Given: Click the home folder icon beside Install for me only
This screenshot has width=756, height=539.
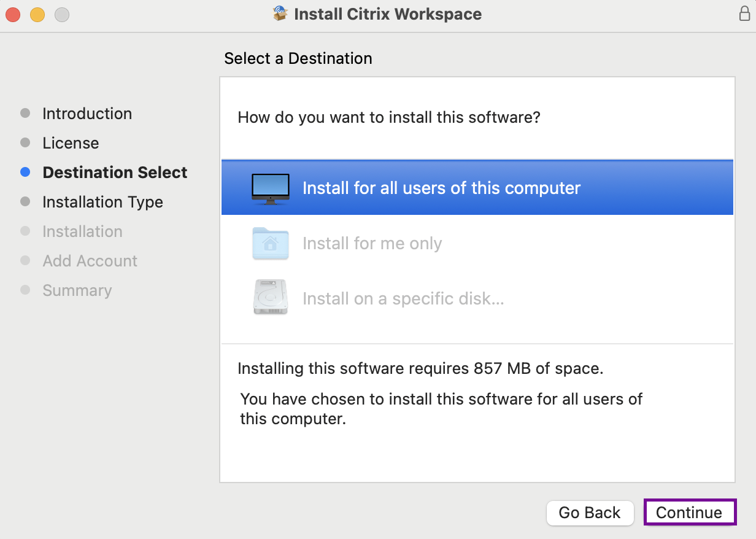Looking at the screenshot, I should click(x=271, y=244).
